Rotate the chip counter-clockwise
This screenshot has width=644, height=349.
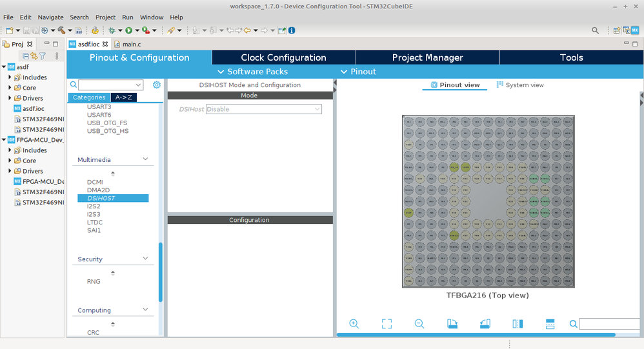click(485, 324)
